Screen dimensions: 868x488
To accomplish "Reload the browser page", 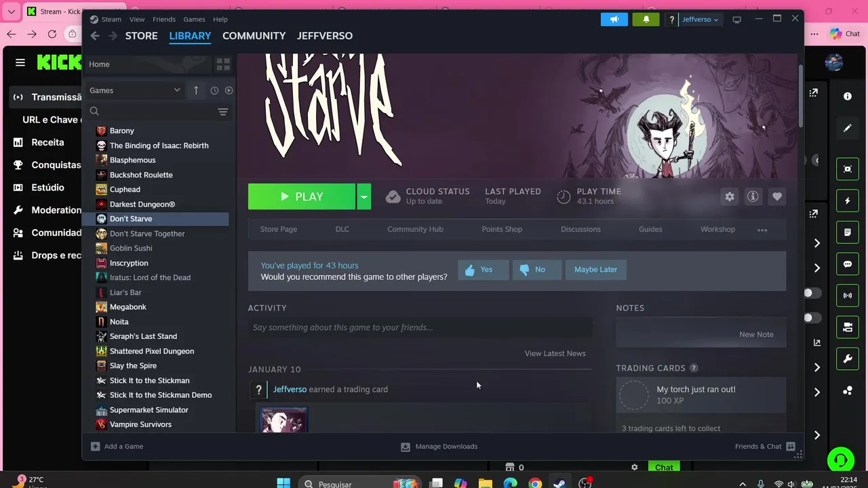I will [52, 34].
